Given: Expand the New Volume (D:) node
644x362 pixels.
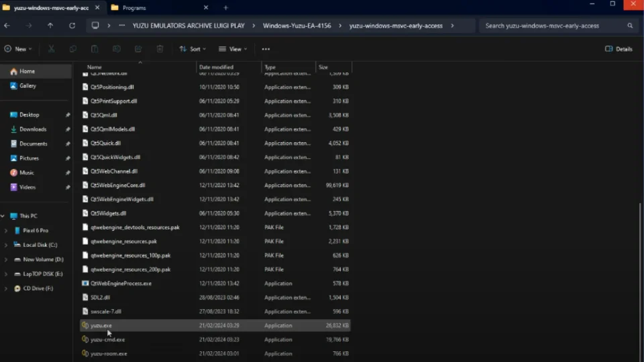Looking at the screenshot, I should pos(6,259).
